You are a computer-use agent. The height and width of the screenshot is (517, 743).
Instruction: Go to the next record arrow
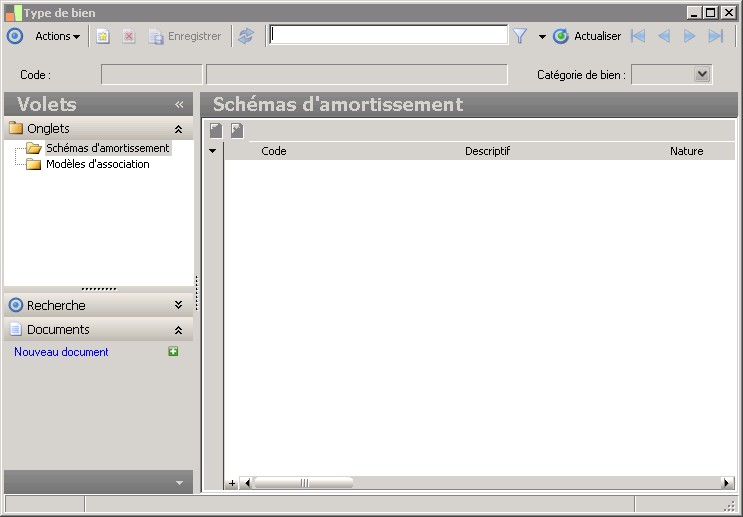pyautogui.click(x=689, y=36)
